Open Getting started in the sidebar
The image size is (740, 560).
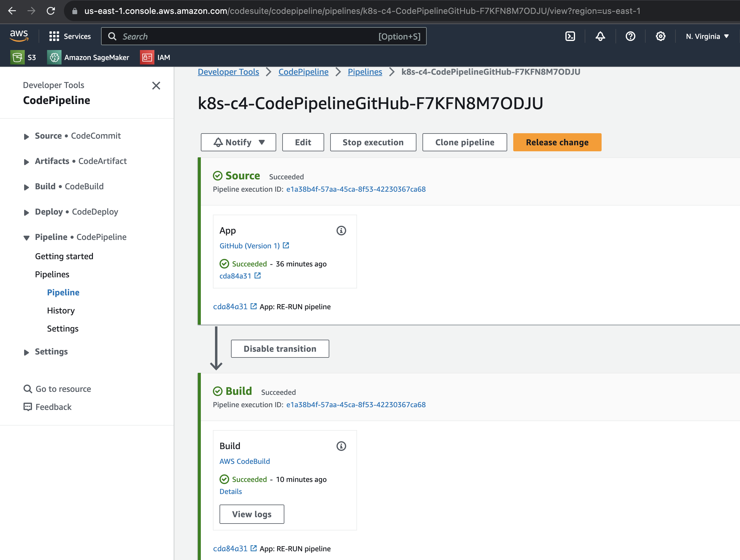[x=64, y=256]
